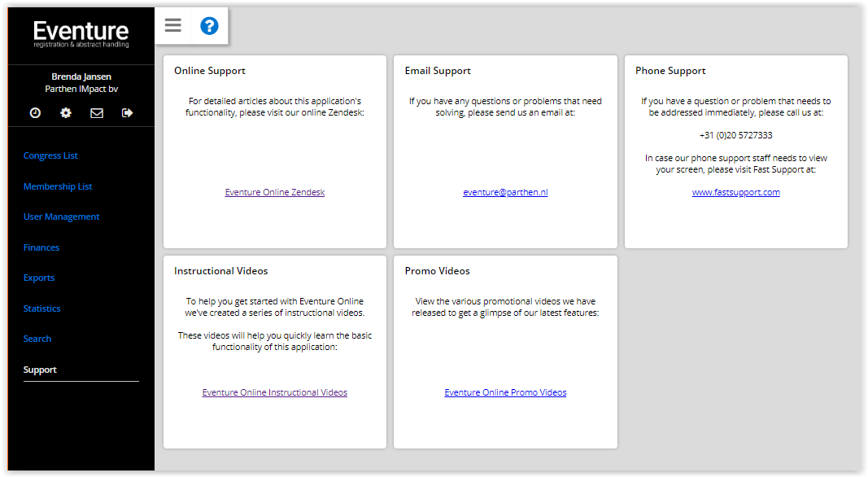Select Exports in the sidebar
The image size is (868, 477).
point(39,278)
